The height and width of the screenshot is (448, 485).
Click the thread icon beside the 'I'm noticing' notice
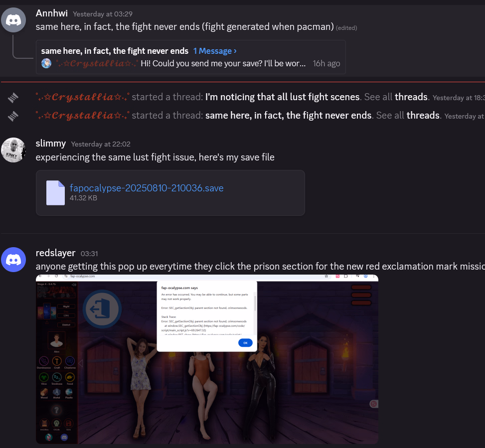tap(13, 98)
